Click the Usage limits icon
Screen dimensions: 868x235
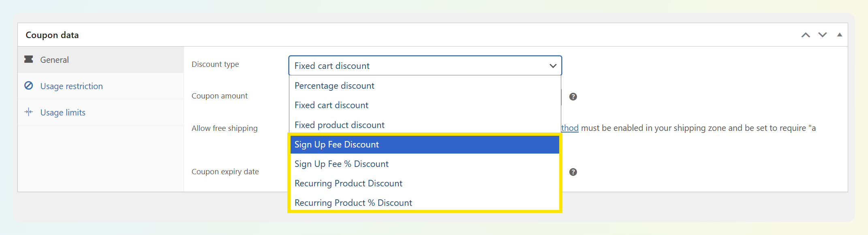coord(29,112)
